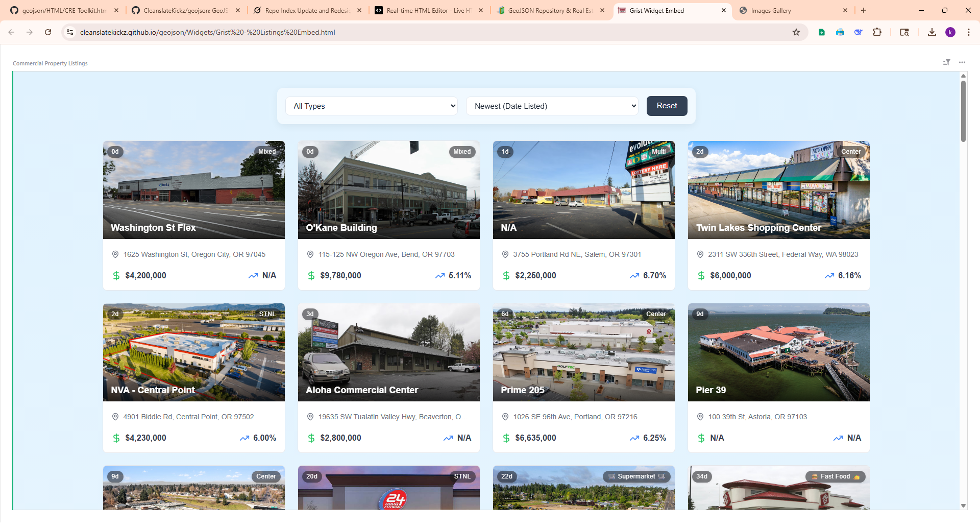The image size is (980, 527).
Task: Click location pin next to 2311 SW 336th Street
Action: click(700, 254)
